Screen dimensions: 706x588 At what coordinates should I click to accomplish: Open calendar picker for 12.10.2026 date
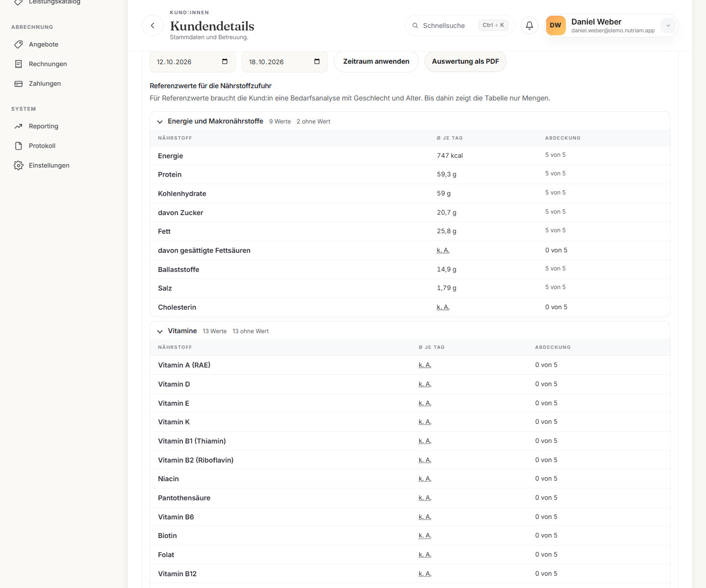coord(225,61)
